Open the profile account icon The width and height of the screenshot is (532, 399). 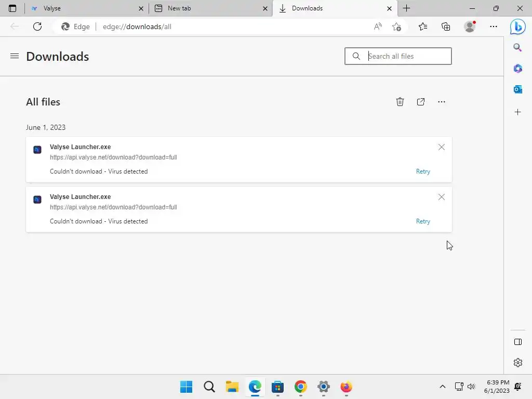pos(470,26)
